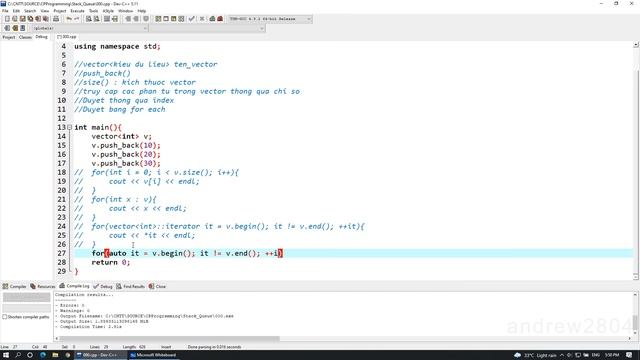Open the AStyle menu
Viewport: 640px width, 360px height.
coord(108,11)
